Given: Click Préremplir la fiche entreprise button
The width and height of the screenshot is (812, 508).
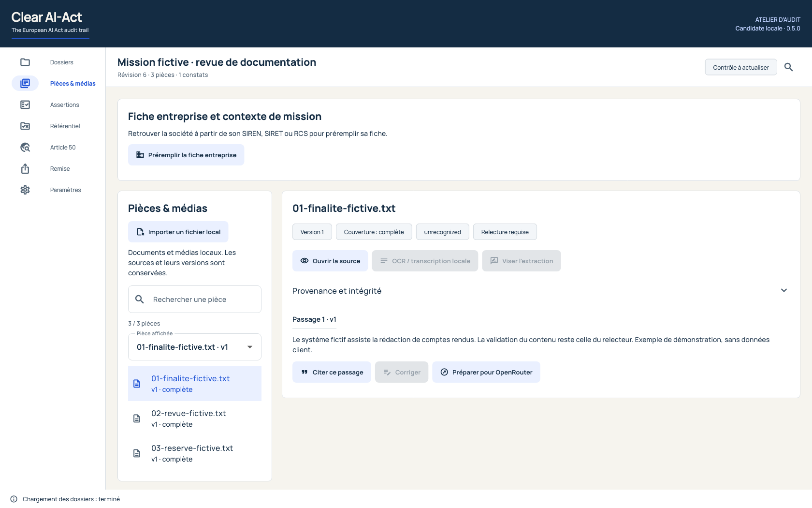Looking at the screenshot, I should 186,155.
